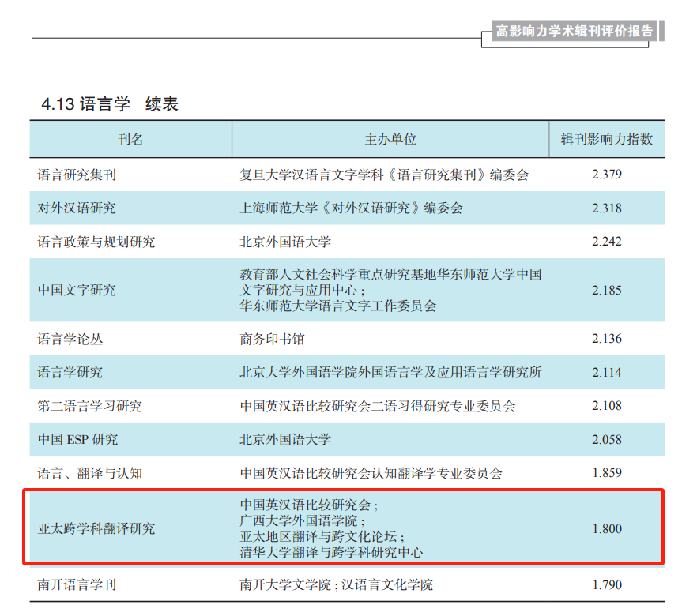Select the 南开语言学刊 journal name
Image resolution: width=697 pixels, height=616 pixels.
pyautogui.click(x=77, y=585)
